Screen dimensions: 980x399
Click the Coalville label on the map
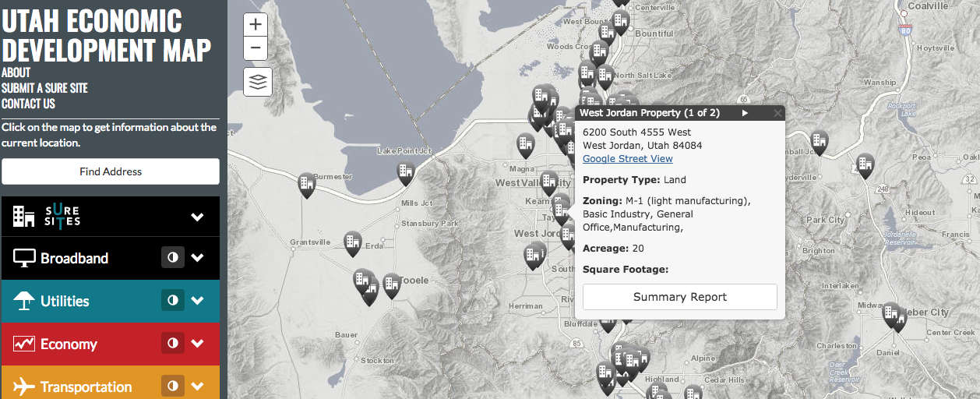click(927, 5)
